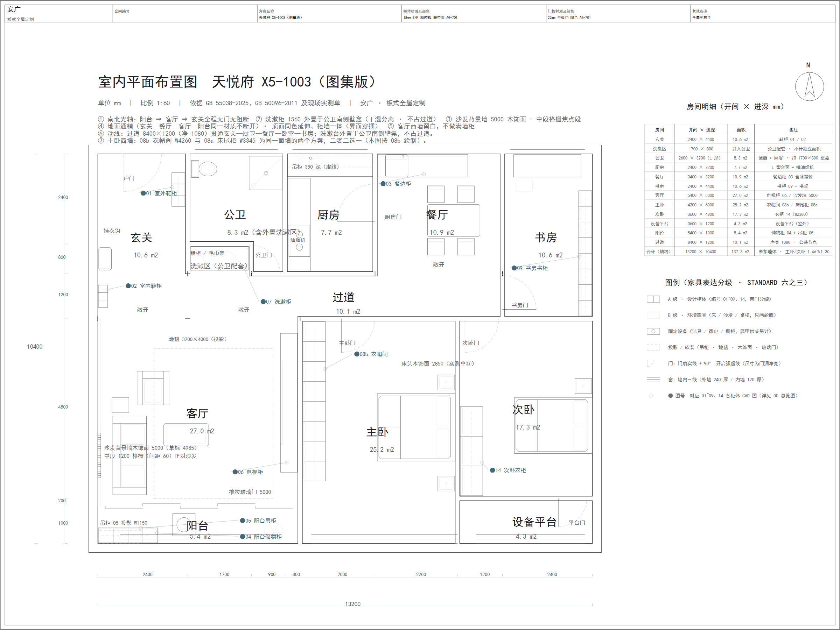Select the blue dot of callout 01 室外鞋柜
This screenshot has width=840, height=630.
coord(143,193)
